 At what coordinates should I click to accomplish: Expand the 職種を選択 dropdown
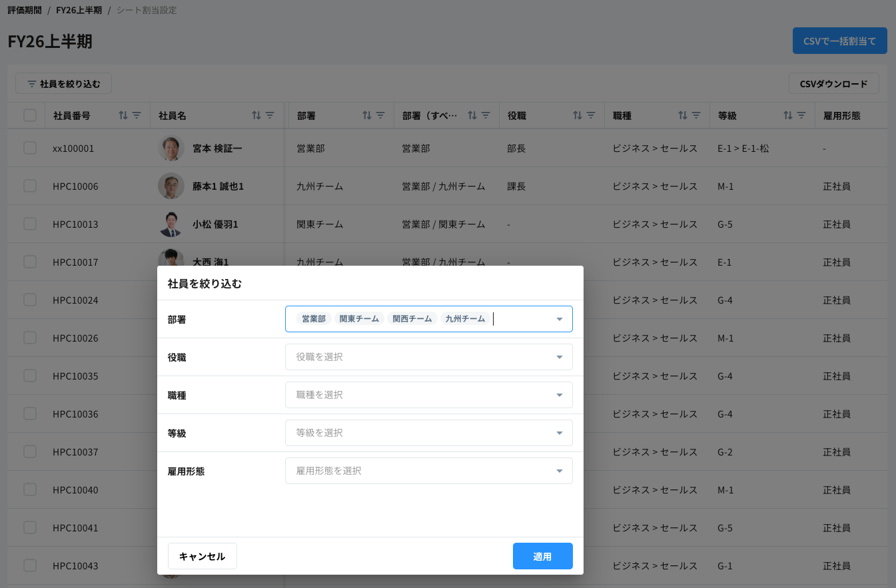(x=428, y=395)
